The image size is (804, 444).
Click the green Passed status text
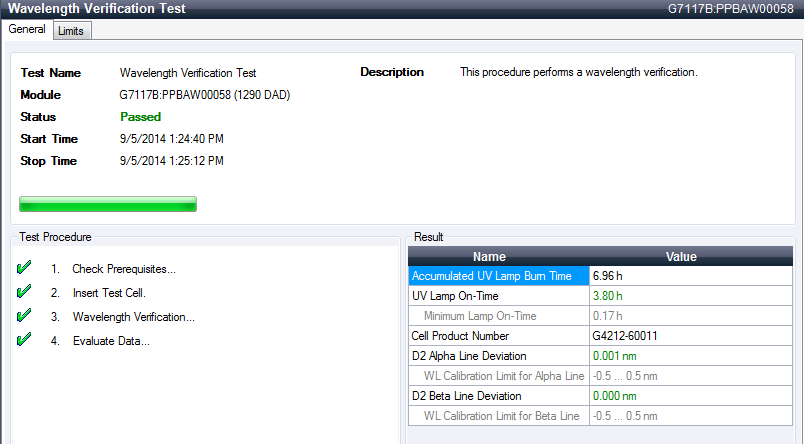pyautogui.click(x=140, y=117)
